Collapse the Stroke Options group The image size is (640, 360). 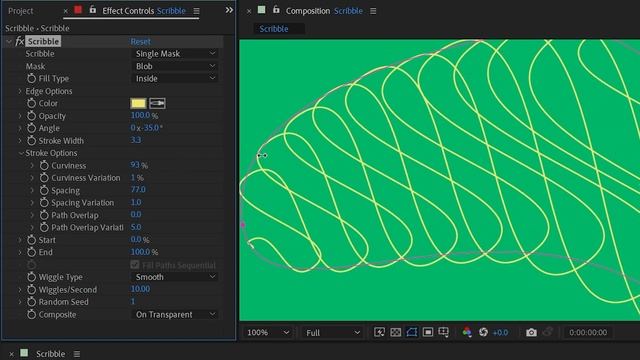point(20,153)
